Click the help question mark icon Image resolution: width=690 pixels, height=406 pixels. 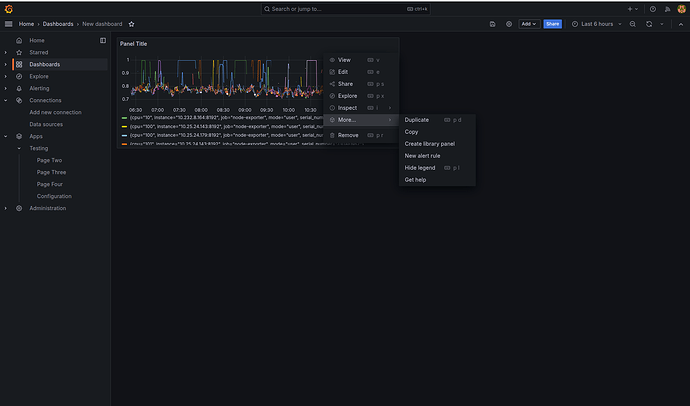(x=653, y=9)
